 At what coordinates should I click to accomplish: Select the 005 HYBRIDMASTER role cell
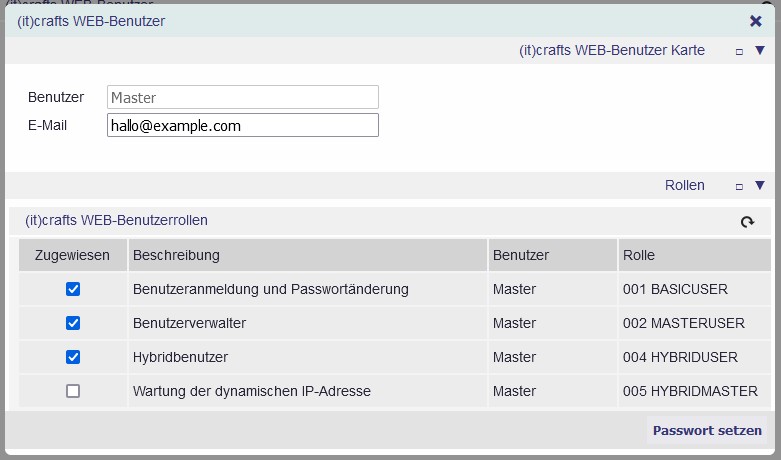pyautogui.click(x=694, y=391)
